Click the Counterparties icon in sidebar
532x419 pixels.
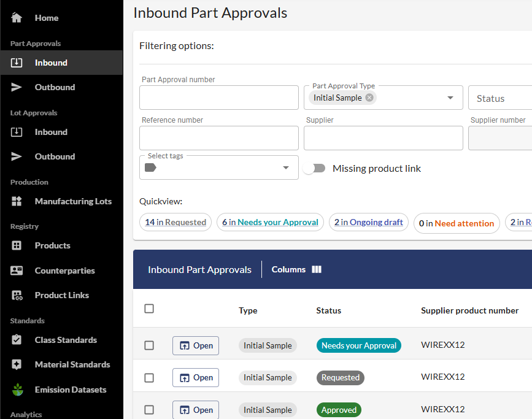coord(17,271)
